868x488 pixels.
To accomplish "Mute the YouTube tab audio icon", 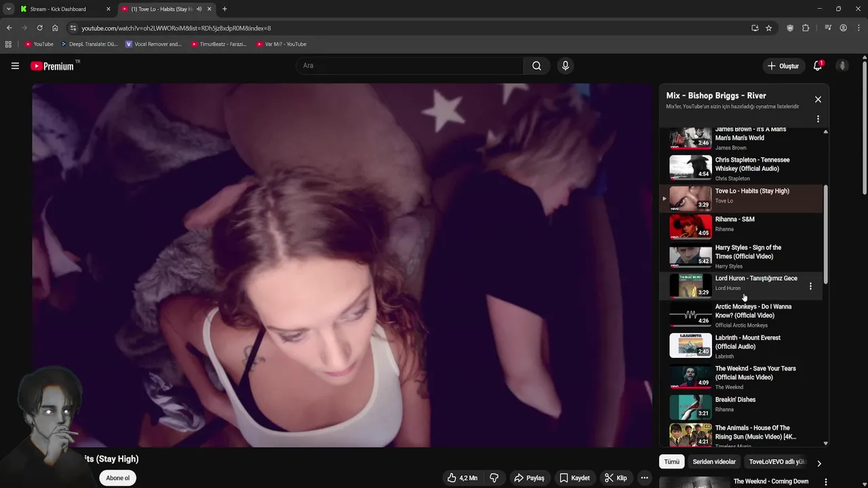I will click(x=199, y=9).
